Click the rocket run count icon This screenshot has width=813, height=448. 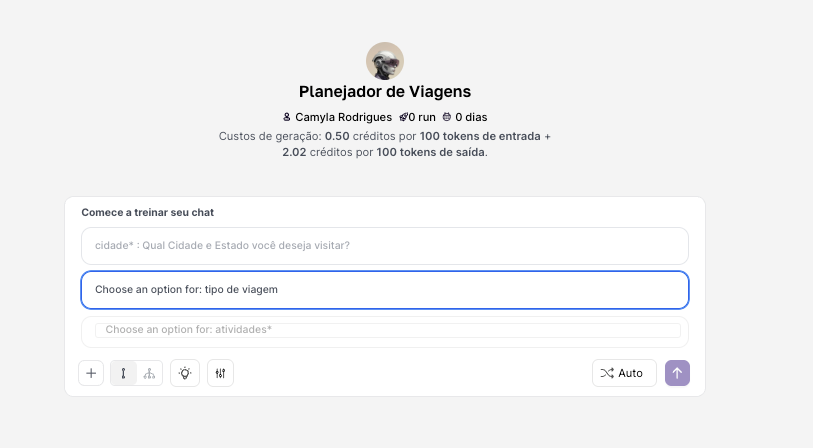[x=402, y=117]
